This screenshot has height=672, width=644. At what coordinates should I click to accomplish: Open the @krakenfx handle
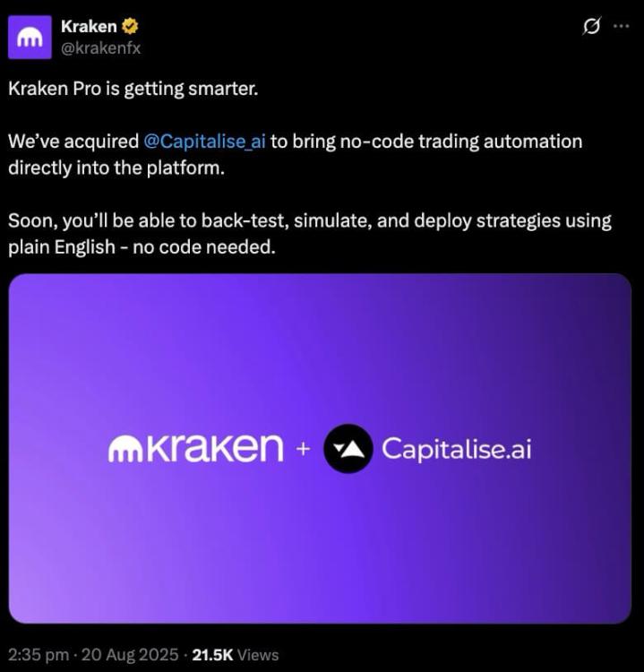point(100,48)
